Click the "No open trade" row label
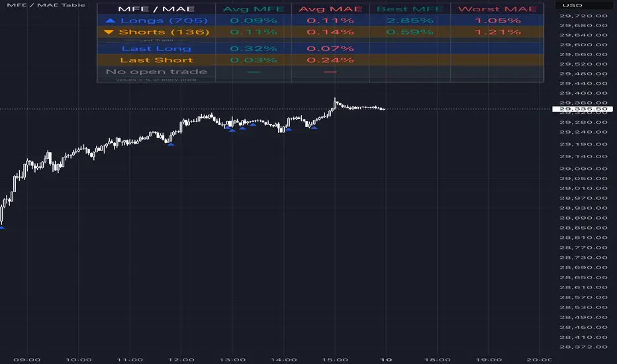 [x=156, y=71]
